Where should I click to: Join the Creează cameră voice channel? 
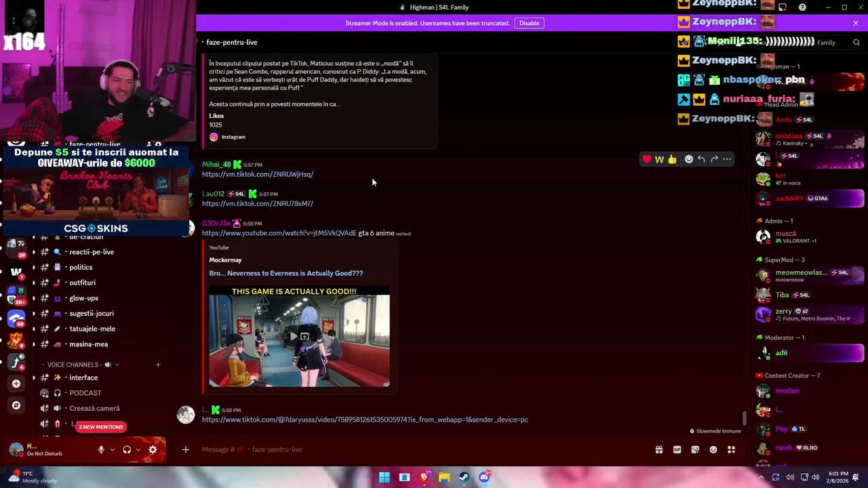click(x=94, y=409)
